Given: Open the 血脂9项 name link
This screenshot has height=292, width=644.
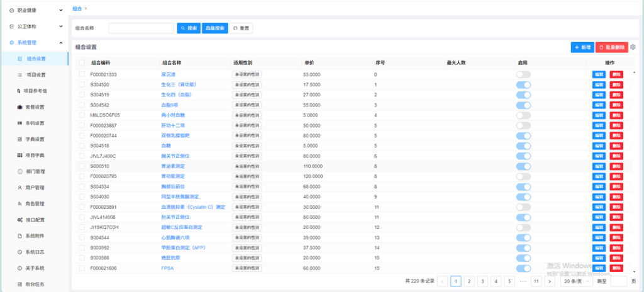Looking at the screenshot, I should (x=170, y=105).
